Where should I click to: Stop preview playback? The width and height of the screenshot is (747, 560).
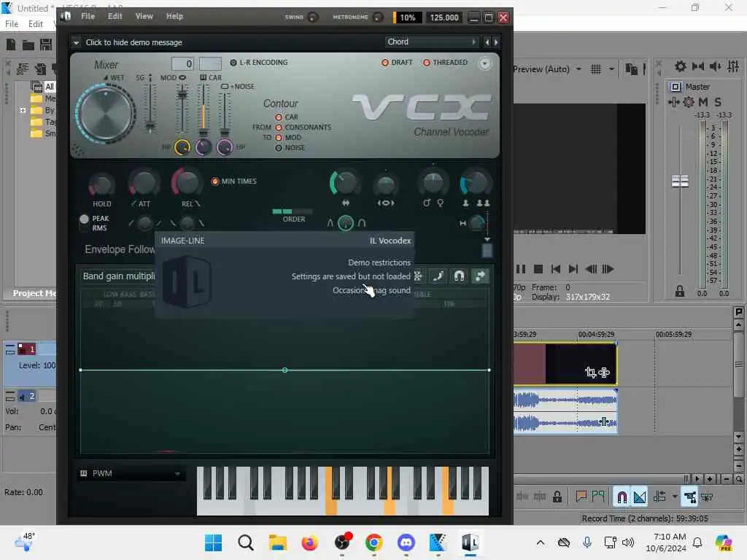(x=538, y=270)
